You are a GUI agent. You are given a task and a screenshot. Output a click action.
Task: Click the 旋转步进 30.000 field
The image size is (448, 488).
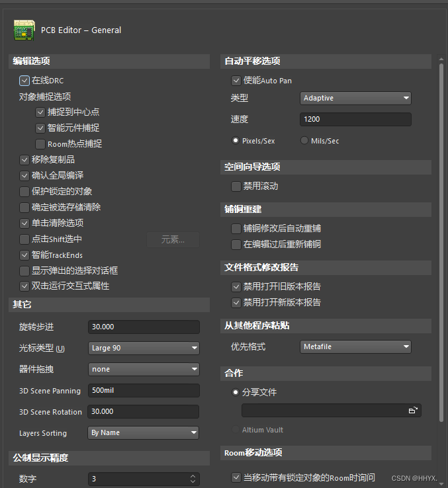click(144, 327)
